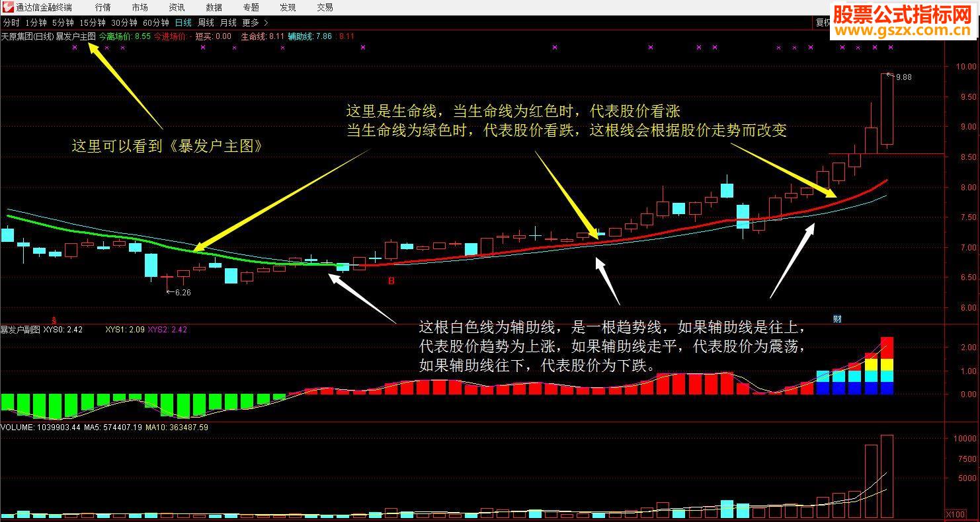Viewport: 980px width, 522px height.
Task: Open the 专题 menu
Action: 251,7
